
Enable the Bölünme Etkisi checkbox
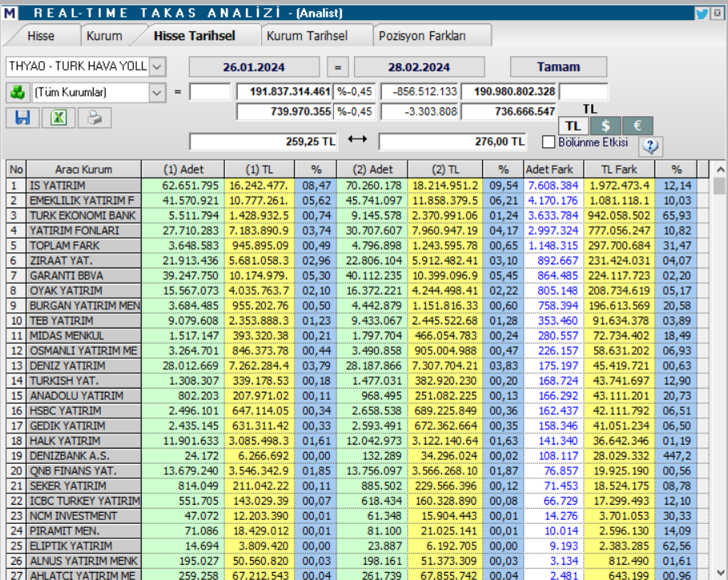[x=549, y=143]
